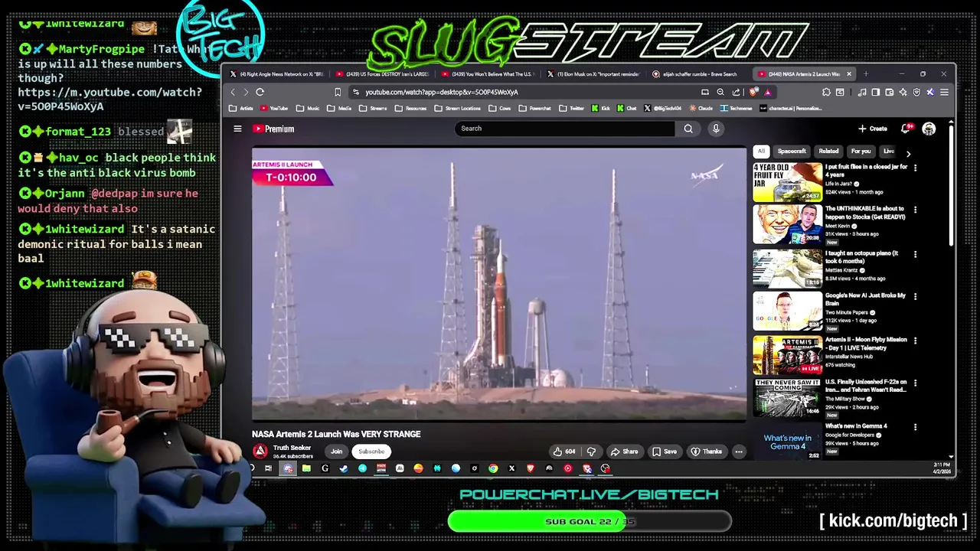This screenshot has height=551, width=980.
Task: Click the Create button
Action: (x=873, y=129)
